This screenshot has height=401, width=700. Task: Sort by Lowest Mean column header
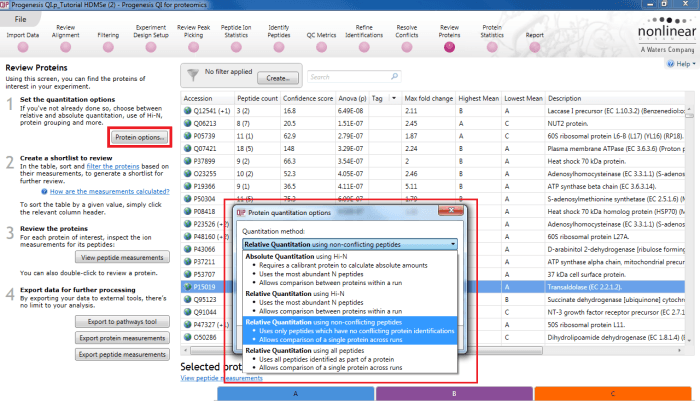523,98
